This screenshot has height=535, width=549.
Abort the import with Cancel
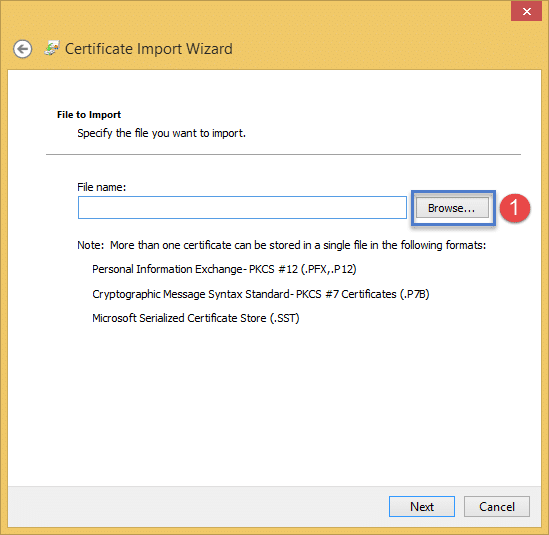496,506
